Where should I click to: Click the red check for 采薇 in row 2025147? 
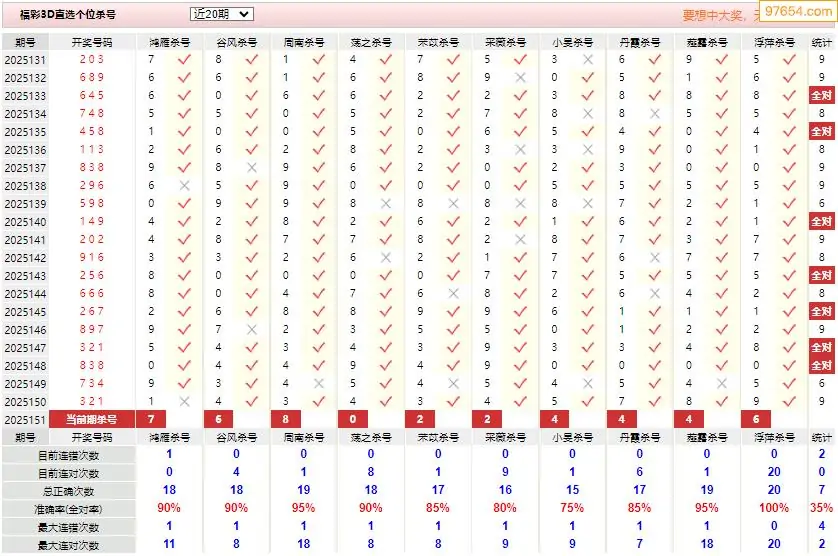coord(521,348)
